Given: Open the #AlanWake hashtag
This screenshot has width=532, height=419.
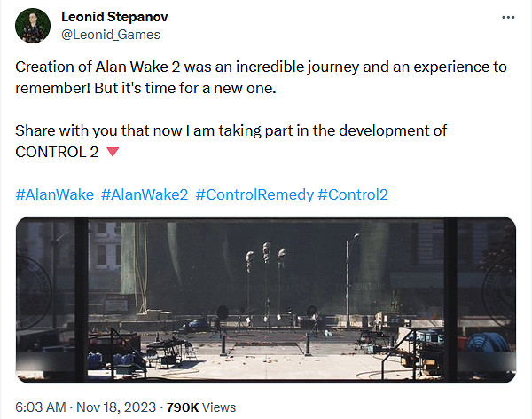Looking at the screenshot, I should [x=54, y=194].
